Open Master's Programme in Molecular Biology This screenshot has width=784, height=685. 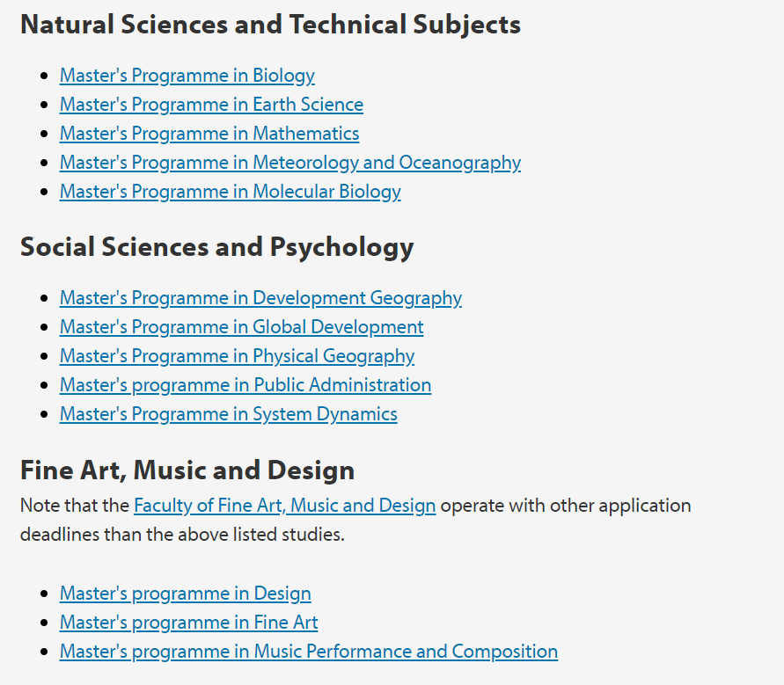click(x=230, y=192)
